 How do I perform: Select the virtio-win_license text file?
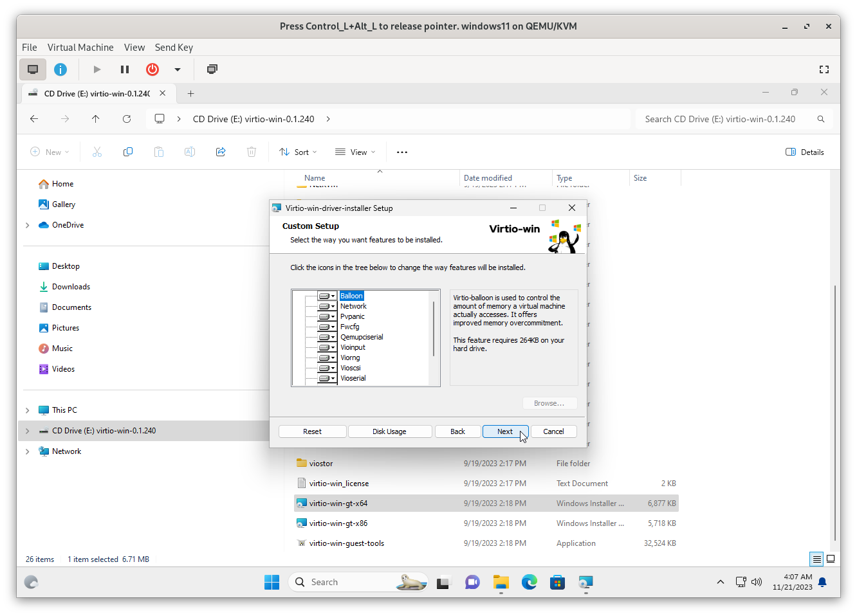(486, 484)
